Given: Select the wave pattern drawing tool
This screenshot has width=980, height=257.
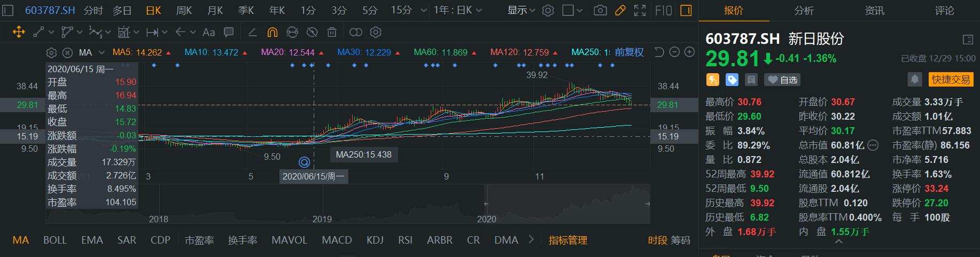Looking at the screenshot, I should pyautogui.click(x=96, y=33).
